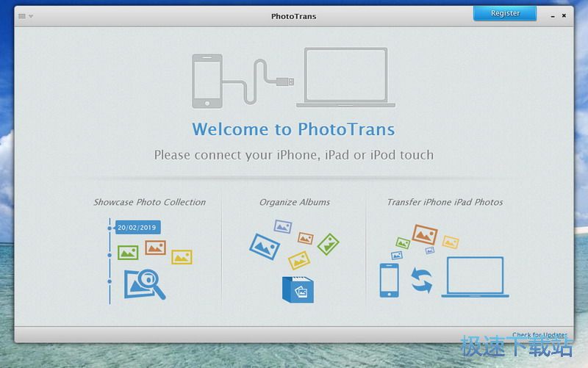Screen dimensions: 588x368
Task: Close the PhotoTrans window
Action: click(563, 15)
